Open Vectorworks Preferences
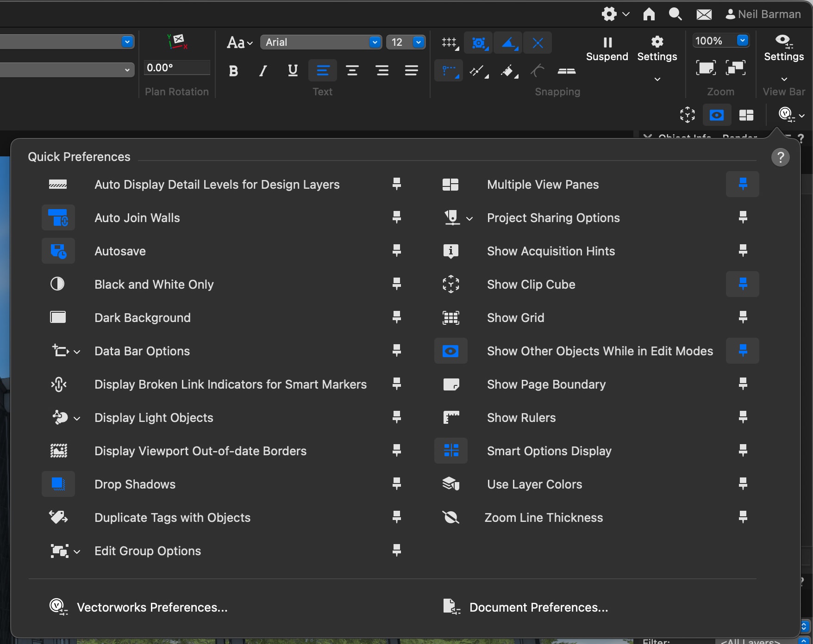The height and width of the screenshot is (644, 813). 152,607
